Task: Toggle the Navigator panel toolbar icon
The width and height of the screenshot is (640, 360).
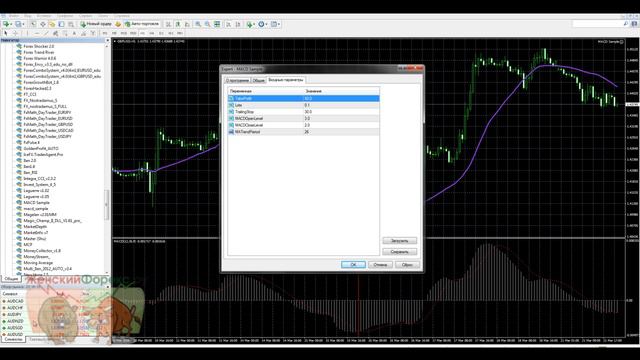Action: tap(52, 24)
